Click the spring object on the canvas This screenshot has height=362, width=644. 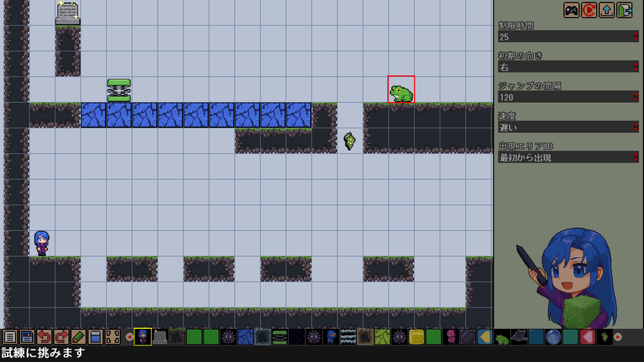[119, 90]
